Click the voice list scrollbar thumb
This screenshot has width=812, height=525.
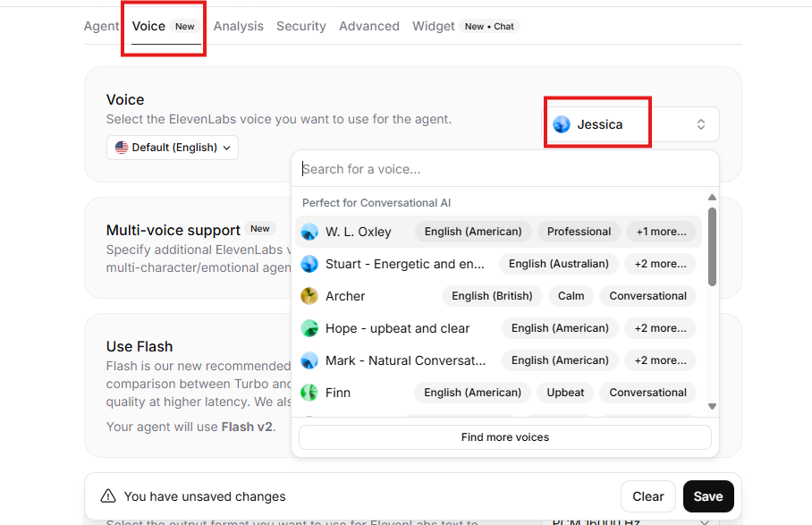pos(712,247)
